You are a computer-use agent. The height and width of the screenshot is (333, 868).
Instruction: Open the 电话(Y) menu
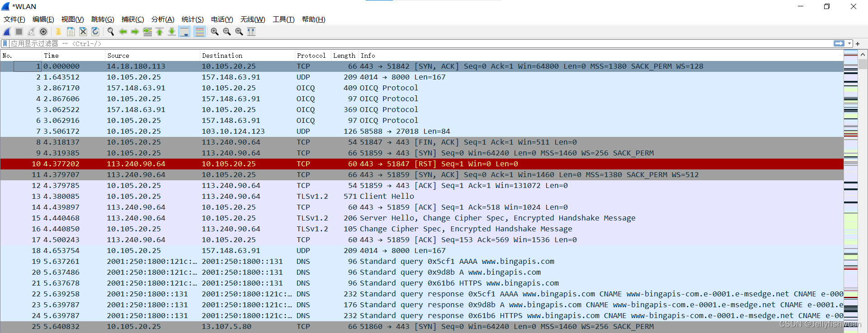pyautogui.click(x=222, y=19)
